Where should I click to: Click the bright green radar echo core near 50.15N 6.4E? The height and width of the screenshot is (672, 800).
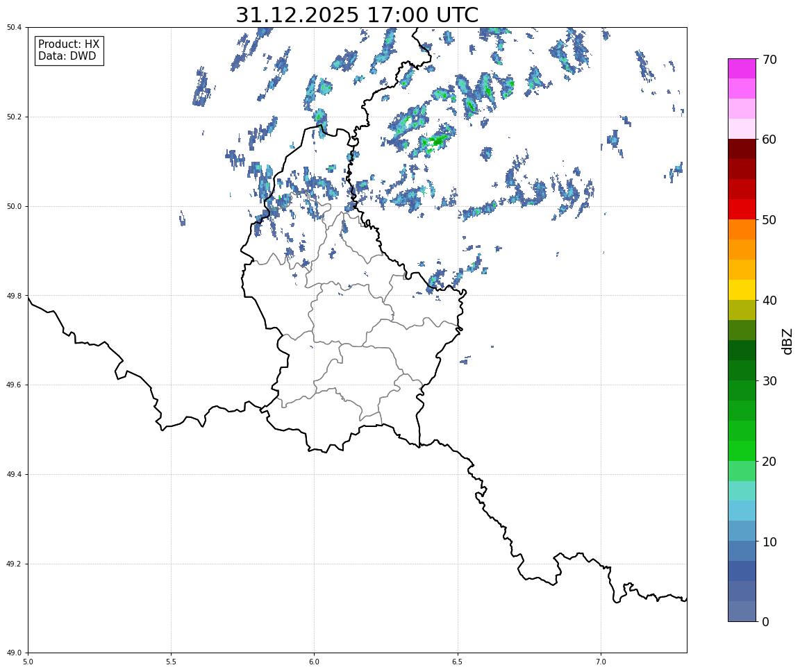[436, 141]
